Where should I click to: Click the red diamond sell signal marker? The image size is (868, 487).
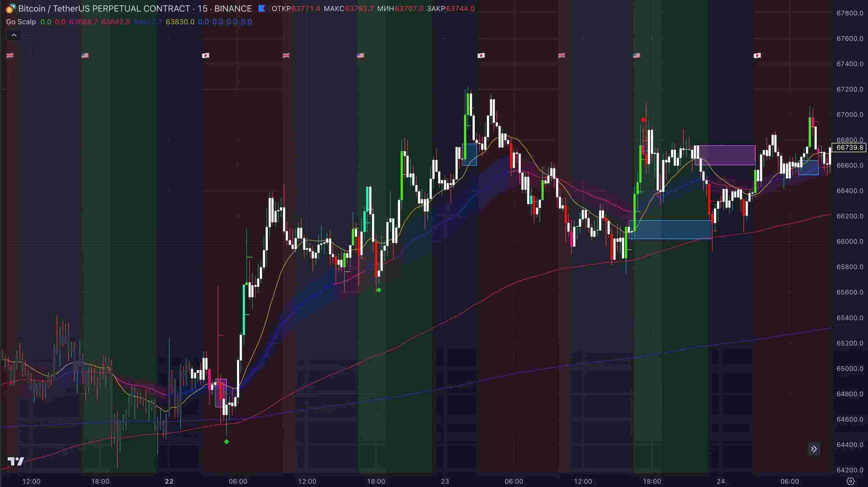pos(643,120)
